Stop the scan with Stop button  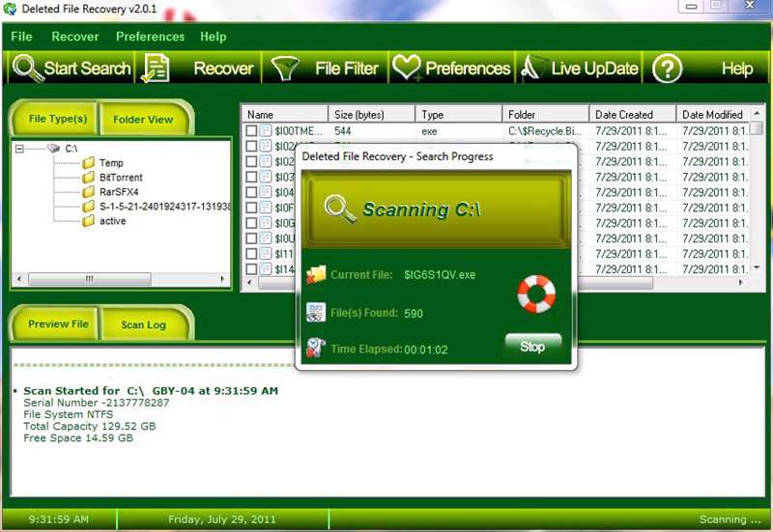pyautogui.click(x=533, y=347)
